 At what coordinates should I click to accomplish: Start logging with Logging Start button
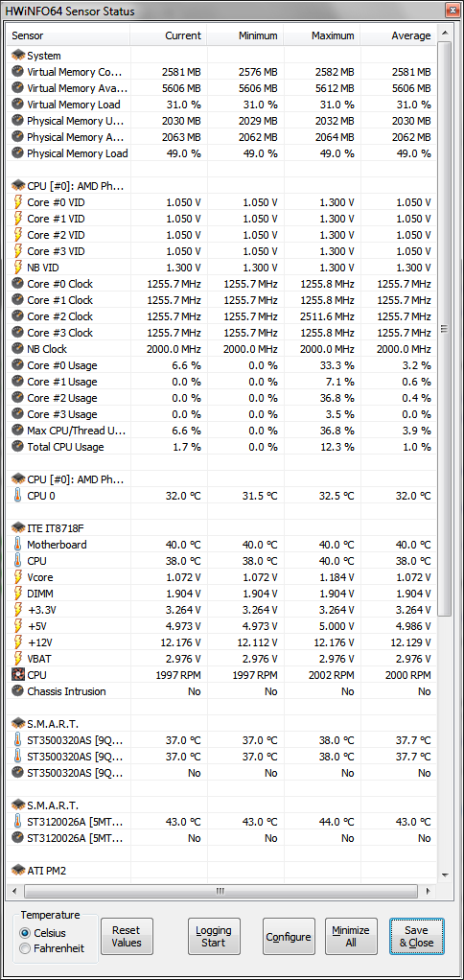(214, 936)
